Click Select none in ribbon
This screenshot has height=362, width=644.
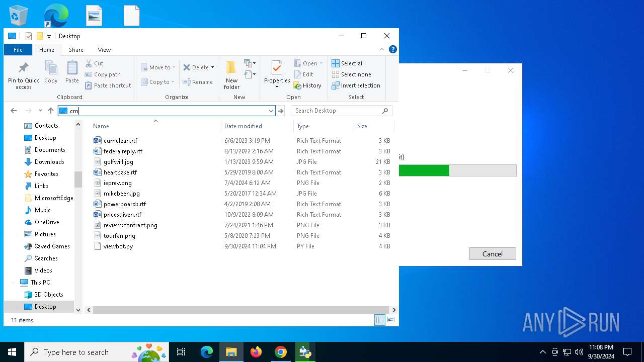(x=351, y=74)
